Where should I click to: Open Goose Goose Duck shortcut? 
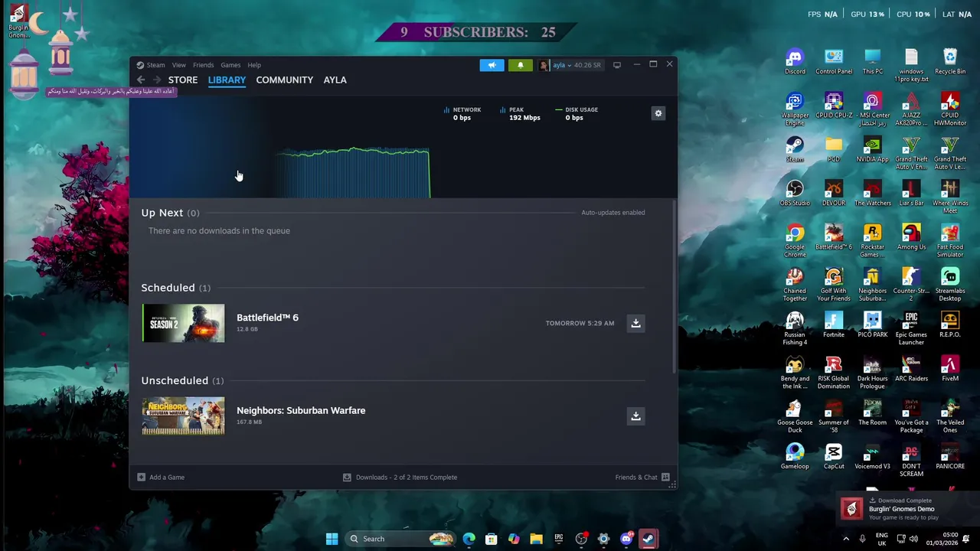(x=795, y=416)
